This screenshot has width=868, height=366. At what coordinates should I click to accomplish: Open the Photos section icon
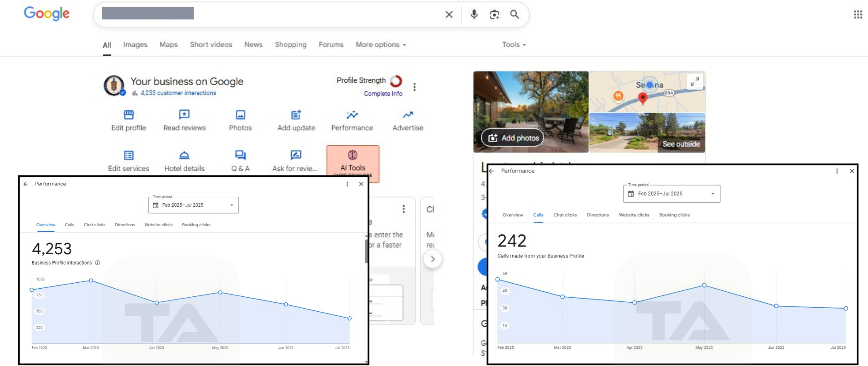coord(240,115)
